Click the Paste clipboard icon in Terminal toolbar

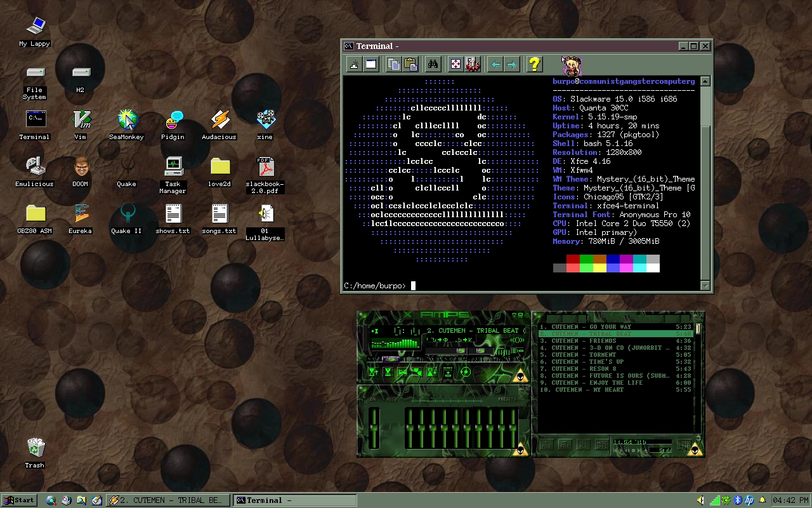tap(410, 64)
